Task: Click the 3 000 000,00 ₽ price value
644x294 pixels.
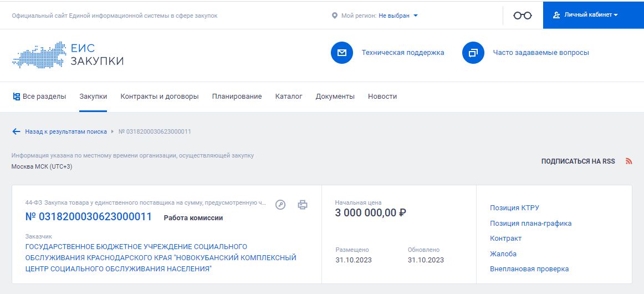Action: point(370,213)
